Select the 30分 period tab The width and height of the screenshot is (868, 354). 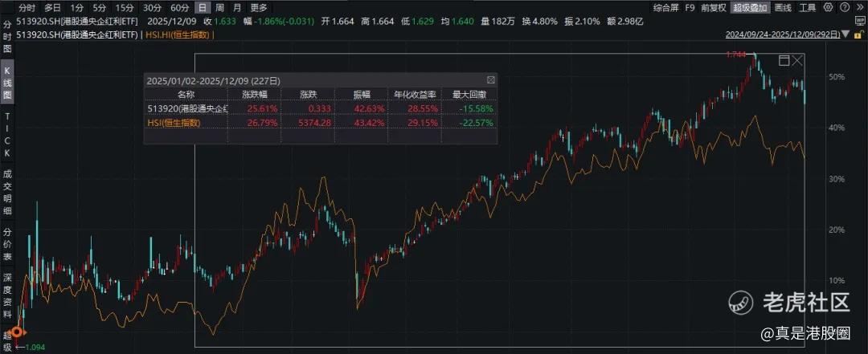pos(152,8)
